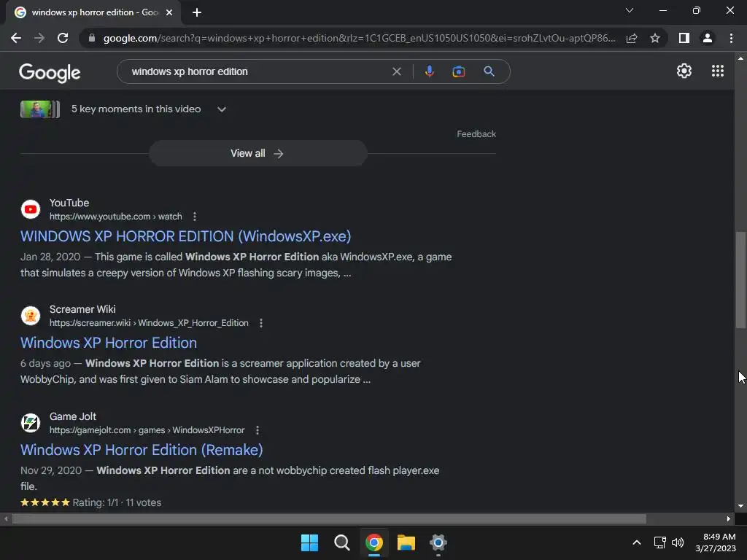Open Screamer Wiki result options menu
747x560 pixels.
point(261,323)
